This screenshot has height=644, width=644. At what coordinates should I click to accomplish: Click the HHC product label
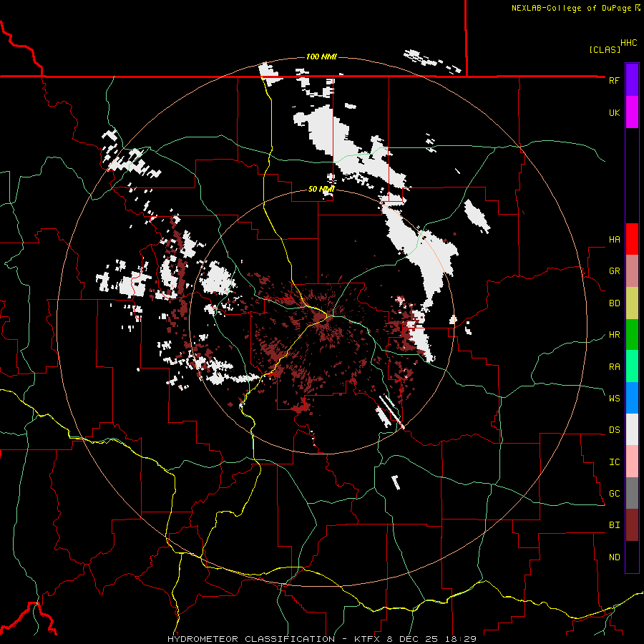coord(629,43)
